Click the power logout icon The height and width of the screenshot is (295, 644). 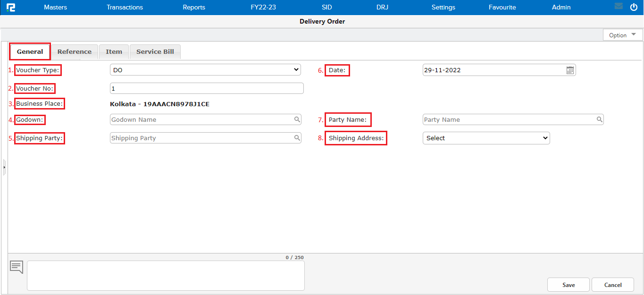[x=634, y=7]
